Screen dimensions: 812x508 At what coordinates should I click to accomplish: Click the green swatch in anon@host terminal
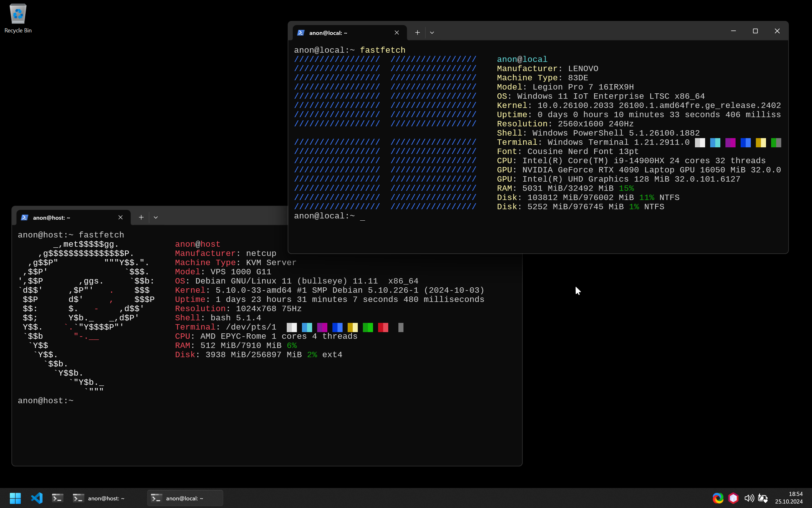point(368,328)
